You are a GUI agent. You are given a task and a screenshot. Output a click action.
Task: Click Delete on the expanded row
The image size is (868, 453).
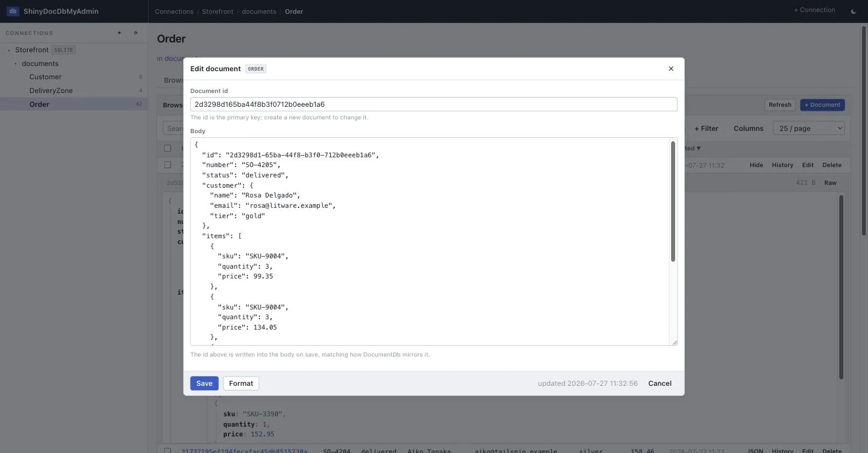tap(832, 165)
